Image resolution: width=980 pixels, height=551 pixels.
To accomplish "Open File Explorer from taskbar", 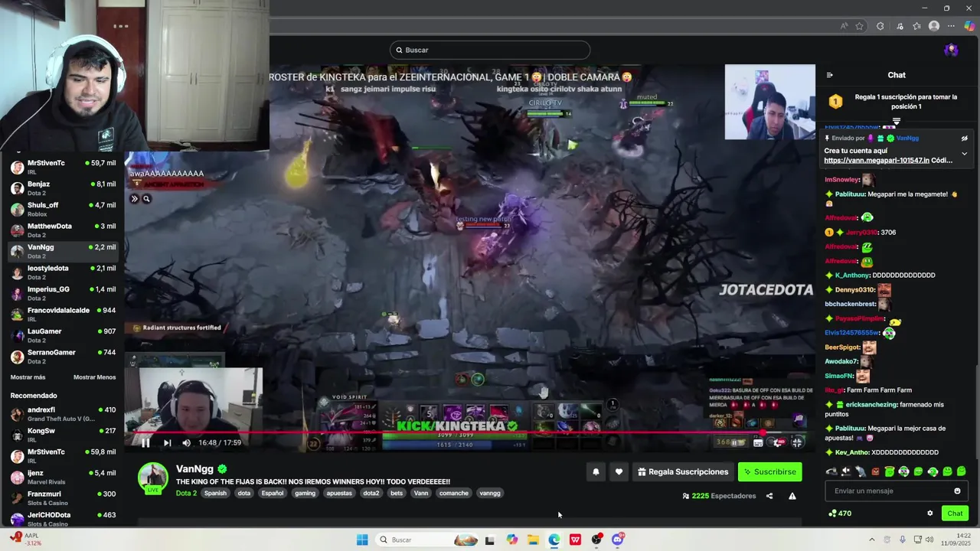I will coord(533,540).
